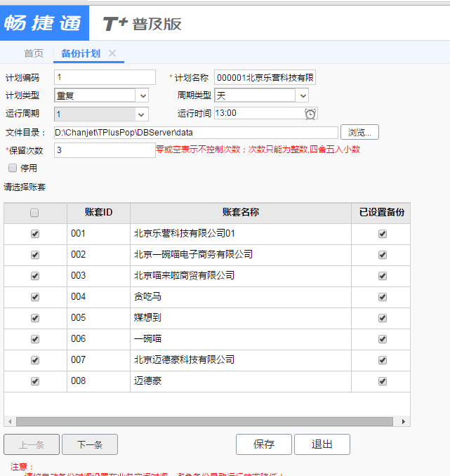Screen dimensions: 450x476
Task: Toggle 已设置备份 checkbox for row 008
Action: coord(383,381)
